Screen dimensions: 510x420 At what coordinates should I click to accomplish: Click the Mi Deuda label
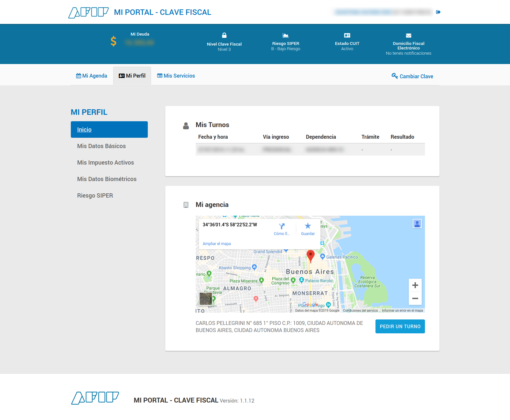coord(140,34)
